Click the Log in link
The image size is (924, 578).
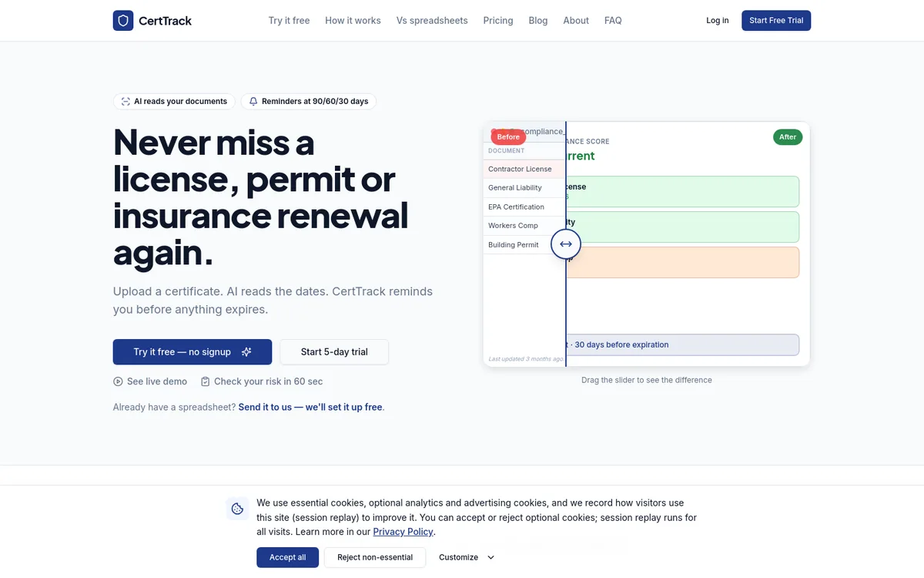[x=718, y=21]
